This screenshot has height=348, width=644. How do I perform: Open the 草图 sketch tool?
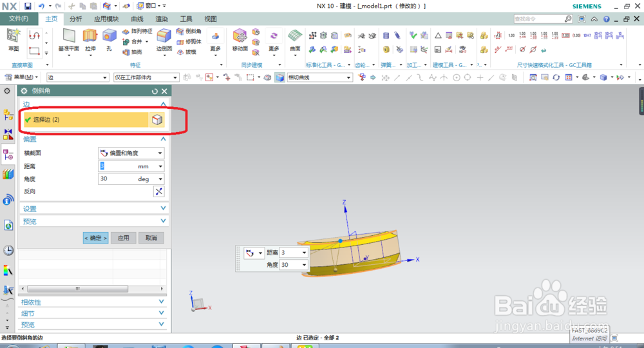[x=13, y=40]
